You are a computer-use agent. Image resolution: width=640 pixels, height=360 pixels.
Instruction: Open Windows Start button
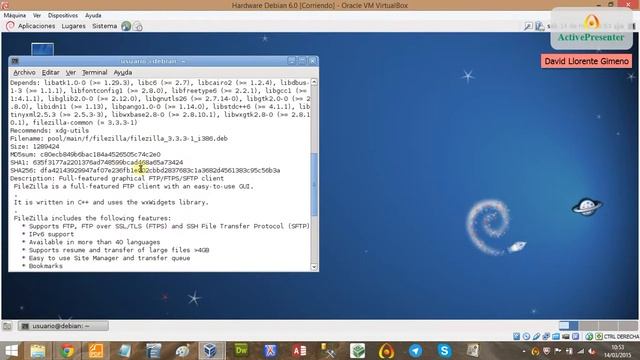coord(12,351)
